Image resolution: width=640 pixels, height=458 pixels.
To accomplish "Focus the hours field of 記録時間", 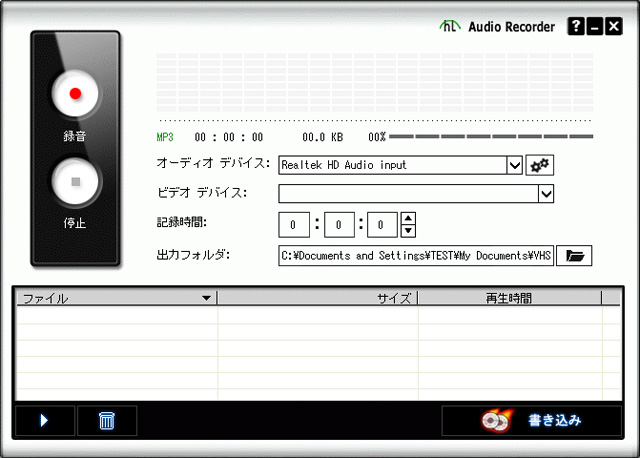I will pyautogui.click(x=294, y=225).
